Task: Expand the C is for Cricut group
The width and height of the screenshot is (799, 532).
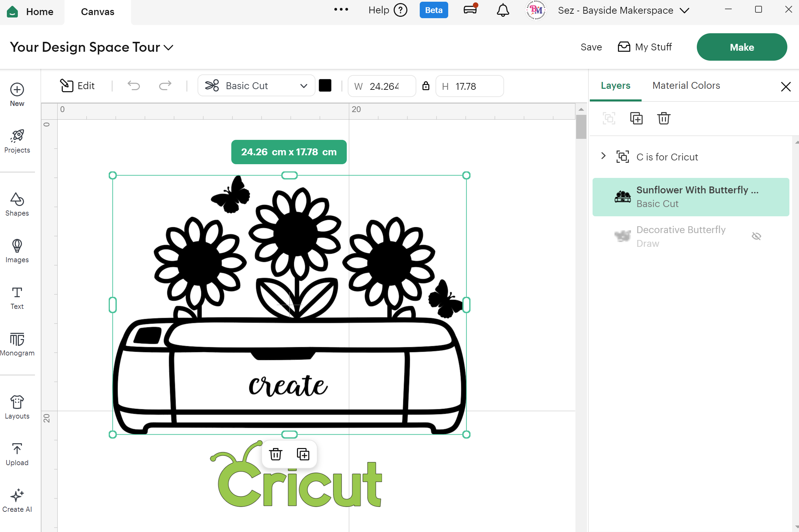Action: pyautogui.click(x=603, y=156)
